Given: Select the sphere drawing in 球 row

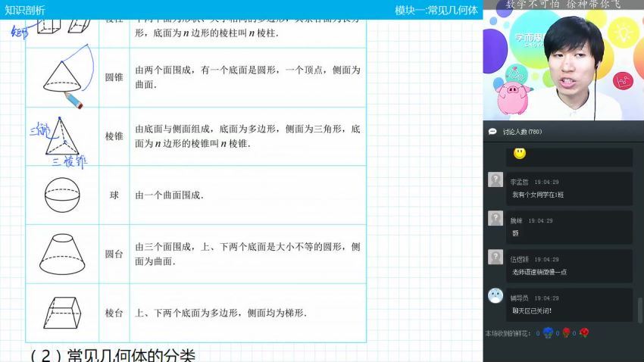Looking at the screenshot, I should [x=62, y=195].
